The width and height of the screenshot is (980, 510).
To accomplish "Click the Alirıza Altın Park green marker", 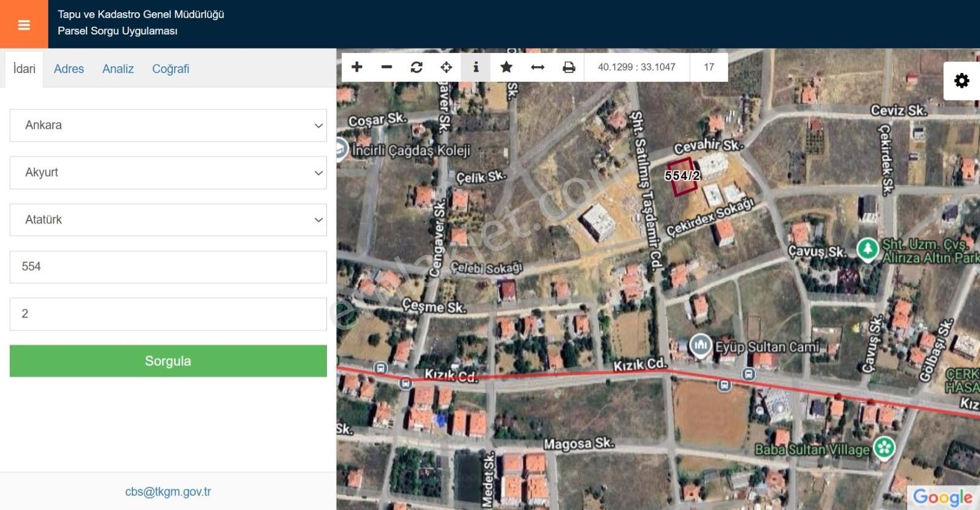I will click(867, 249).
